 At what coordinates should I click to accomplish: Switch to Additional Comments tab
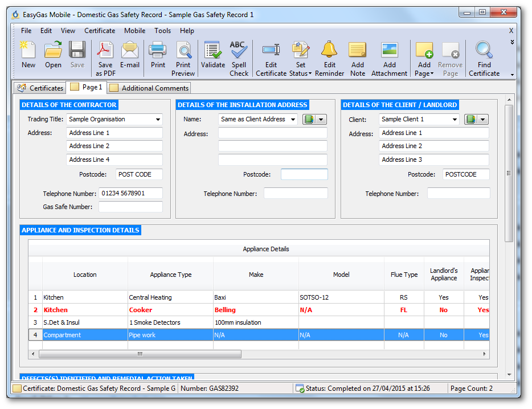pos(149,88)
